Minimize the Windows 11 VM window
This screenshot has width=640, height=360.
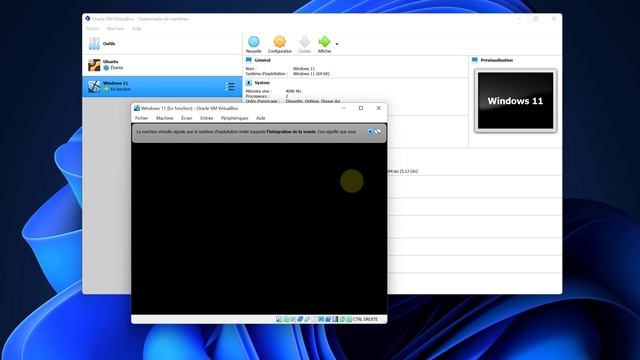[x=344, y=108]
